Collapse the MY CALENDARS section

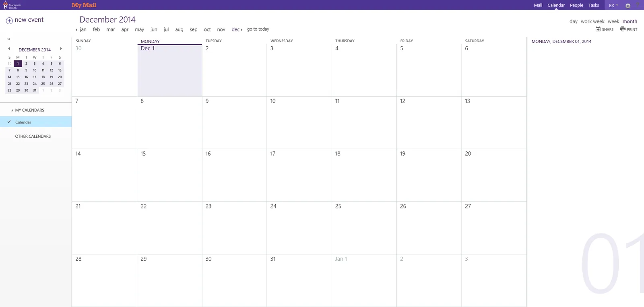coord(12,110)
